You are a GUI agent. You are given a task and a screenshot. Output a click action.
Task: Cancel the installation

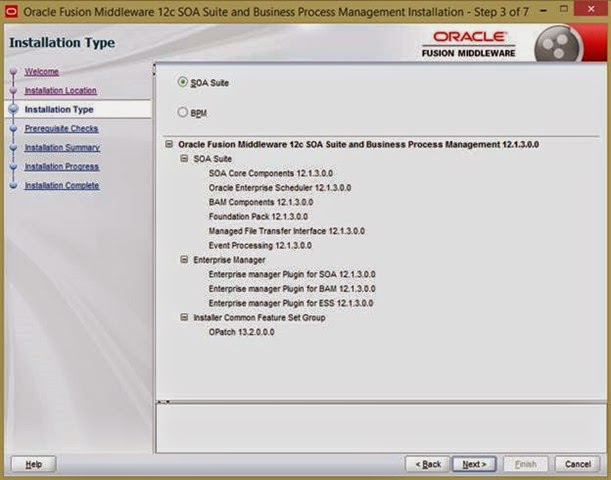pos(577,464)
